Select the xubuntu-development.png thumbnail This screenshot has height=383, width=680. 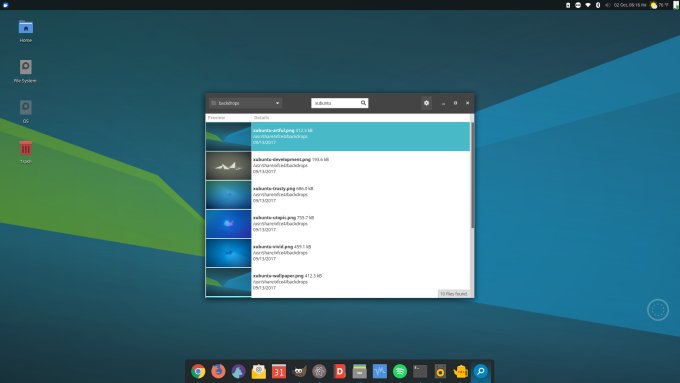pyautogui.click(x=229, y=166)
